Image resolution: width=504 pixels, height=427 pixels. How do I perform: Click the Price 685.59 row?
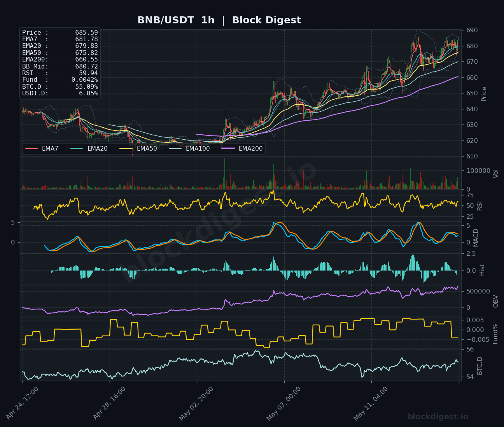point(60,33)
